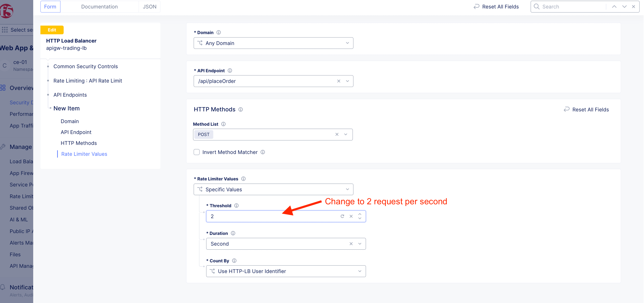Switch to the JSON tab
644x303 pixels.
(149, 7)
